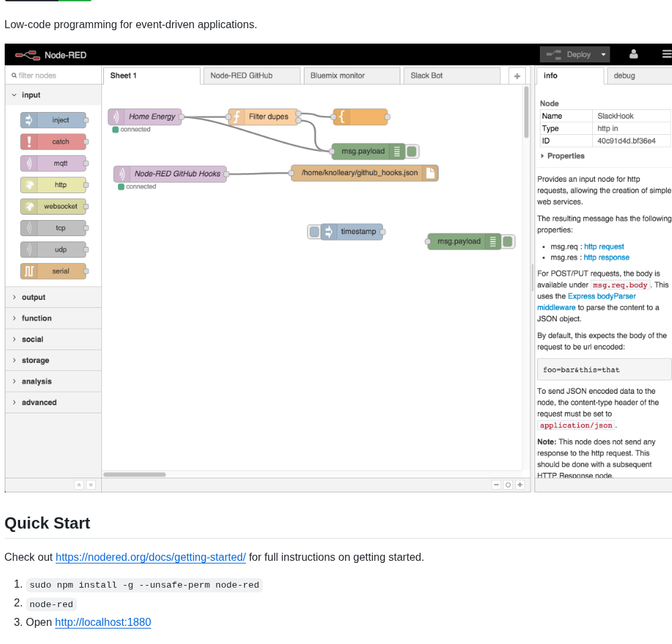Open the hamburger menu in header
Screen dimensions: 672x644
(x=667, y=54)
